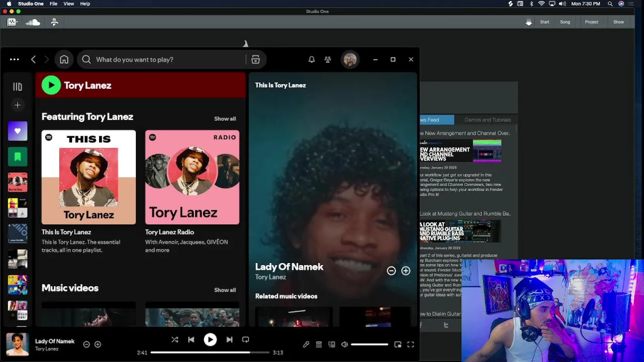This screenshot has height=362, width=644.
Task: Open Spotify Home
Action: 64,59
